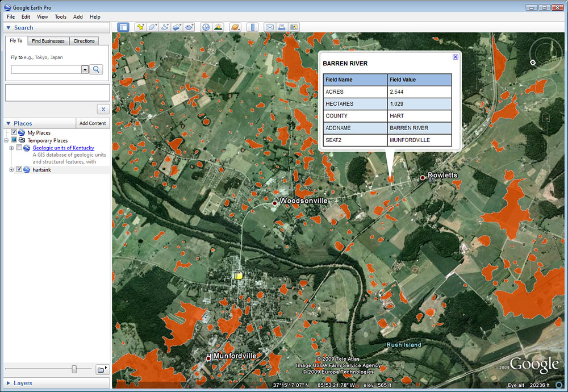Add a new placemark with pushpin tool
The width and height of the screenshot is (568, 392).
(x=140, y=27)
